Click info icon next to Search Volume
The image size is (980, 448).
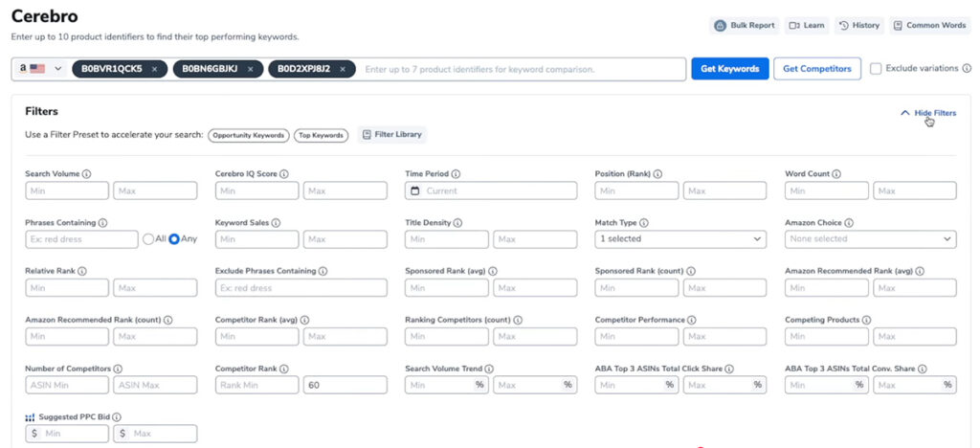[87, 174]
